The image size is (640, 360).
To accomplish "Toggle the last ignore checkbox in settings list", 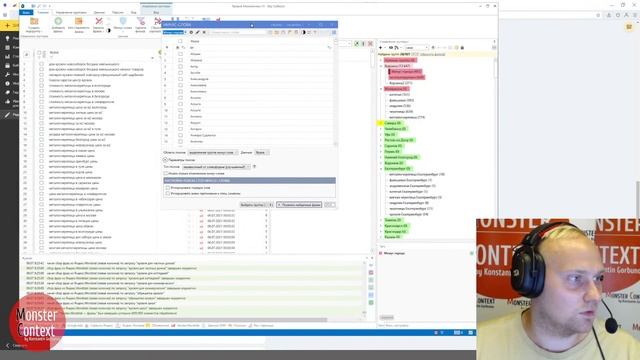I will click(x=168, y=193).
